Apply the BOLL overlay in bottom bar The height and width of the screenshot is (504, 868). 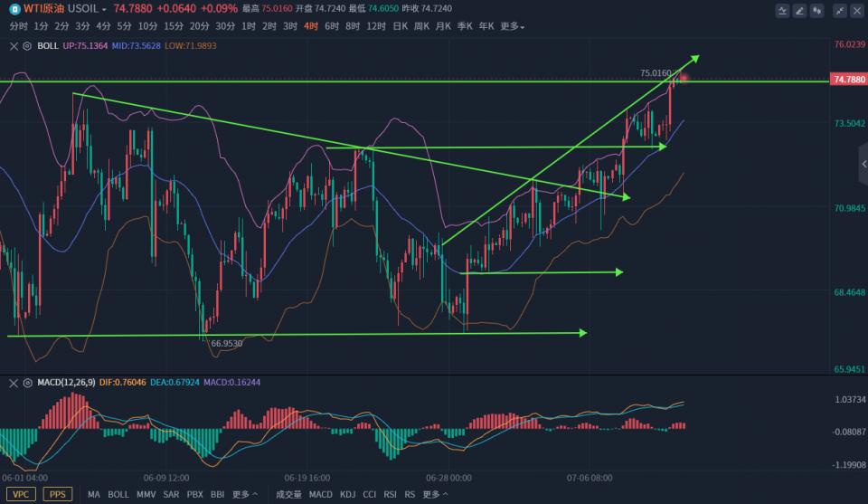(x=118, y=494)
